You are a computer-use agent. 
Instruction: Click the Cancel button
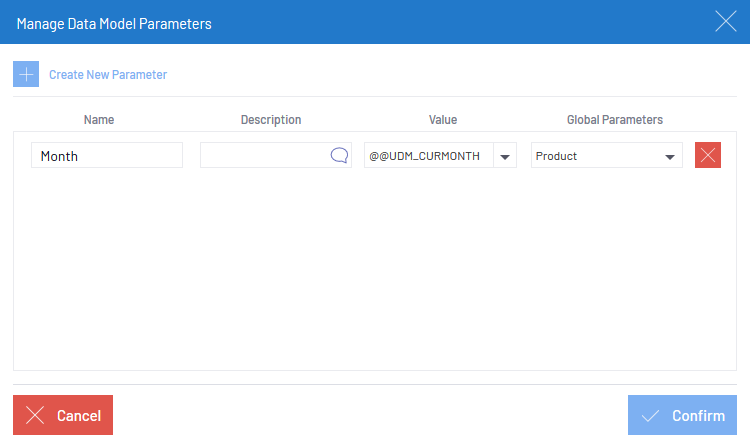63,415
